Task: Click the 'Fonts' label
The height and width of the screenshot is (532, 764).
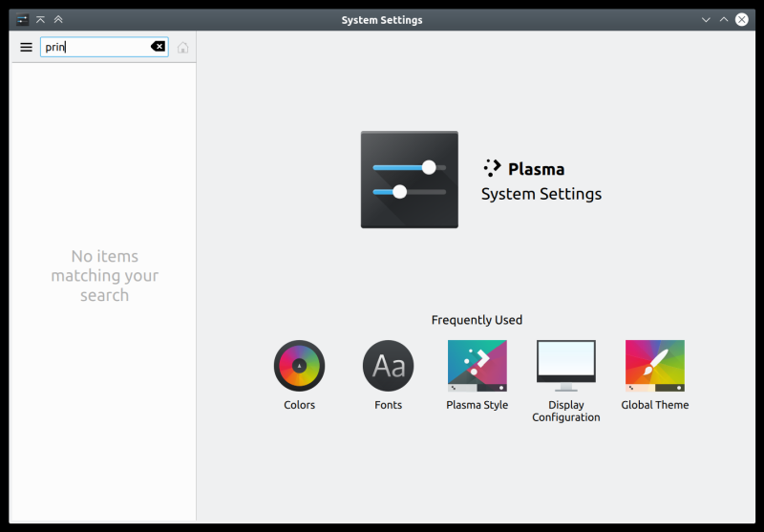Action: (x=389, y=405)
